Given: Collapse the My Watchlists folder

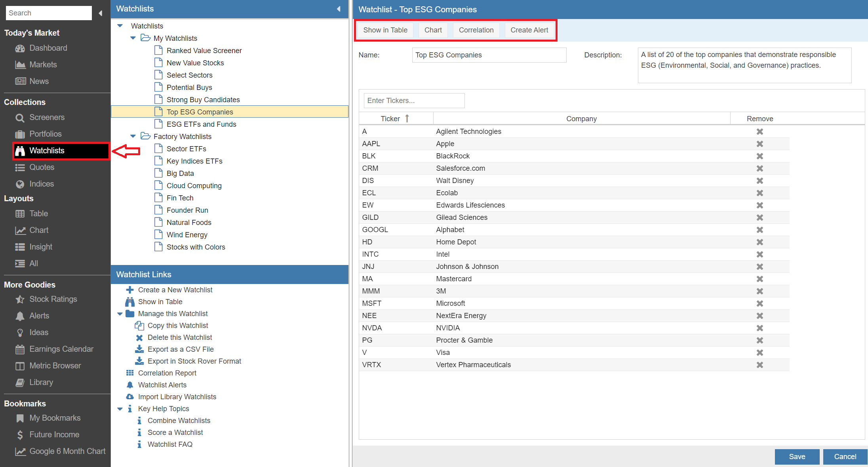Looking at the screenshot, I should click(133, 38).
